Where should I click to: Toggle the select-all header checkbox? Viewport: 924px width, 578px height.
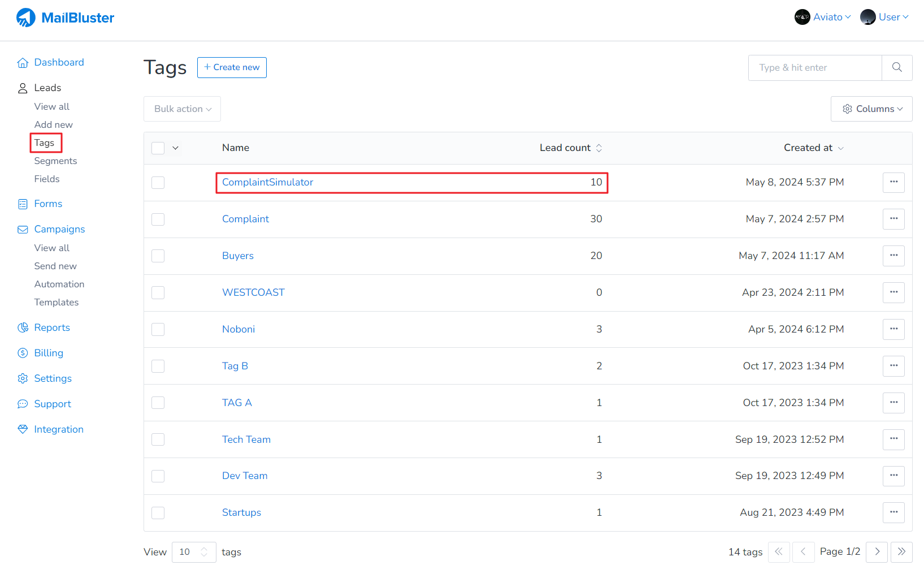(158, 148)
